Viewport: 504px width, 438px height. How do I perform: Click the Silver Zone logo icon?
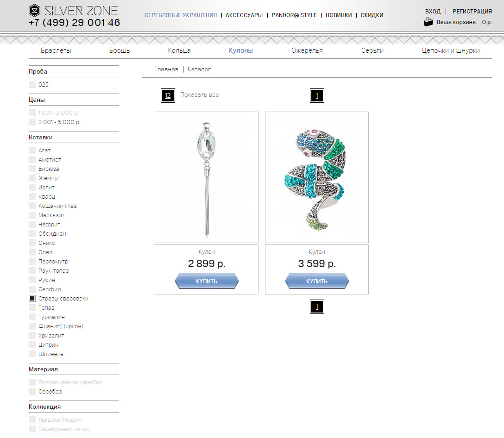(x=34, y=11)
